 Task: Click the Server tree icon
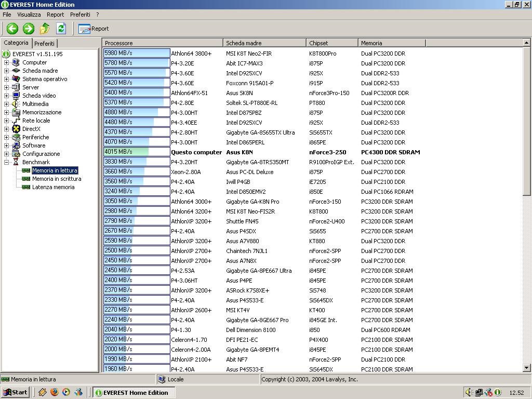pos(16,87)
